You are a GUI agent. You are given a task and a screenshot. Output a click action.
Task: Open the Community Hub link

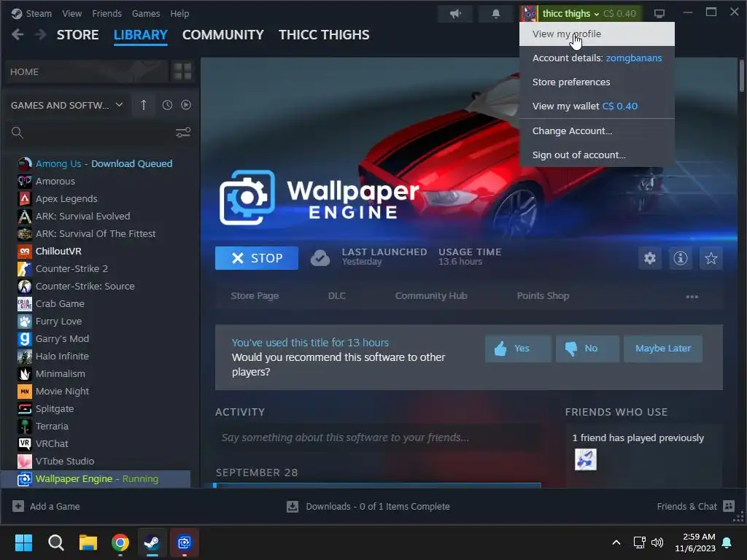431,296
